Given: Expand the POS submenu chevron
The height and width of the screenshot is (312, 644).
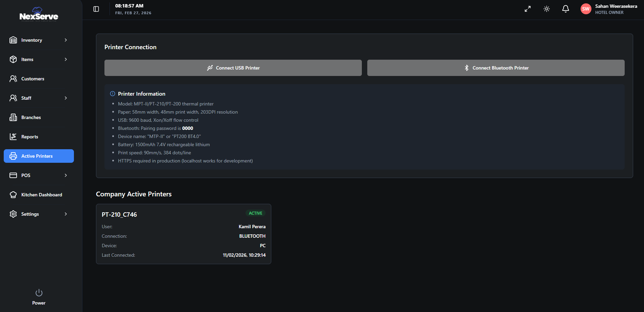Looking at the screenshot, I should [66, 175].
